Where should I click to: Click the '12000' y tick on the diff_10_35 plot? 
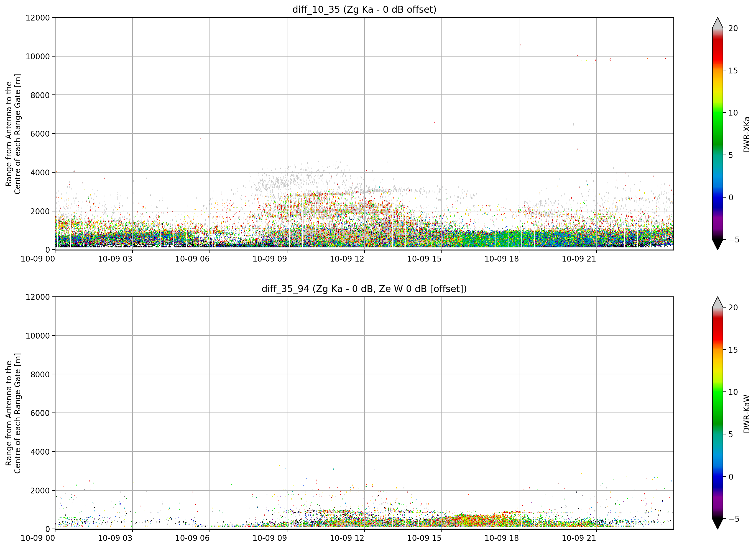pos(38,18)
